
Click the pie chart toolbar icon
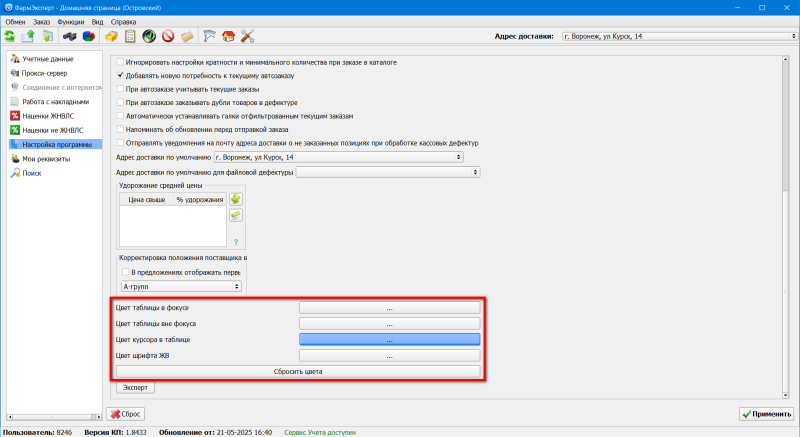[x=88, y=37]
